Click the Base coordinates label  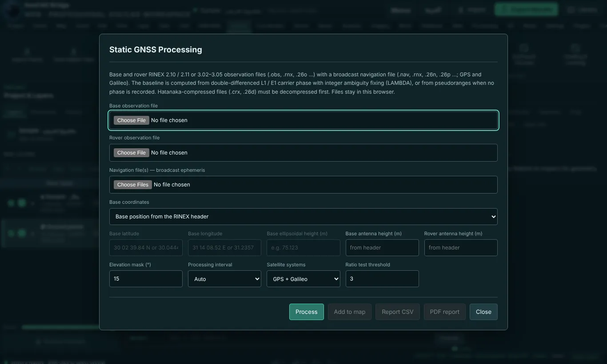pos(129,202)
